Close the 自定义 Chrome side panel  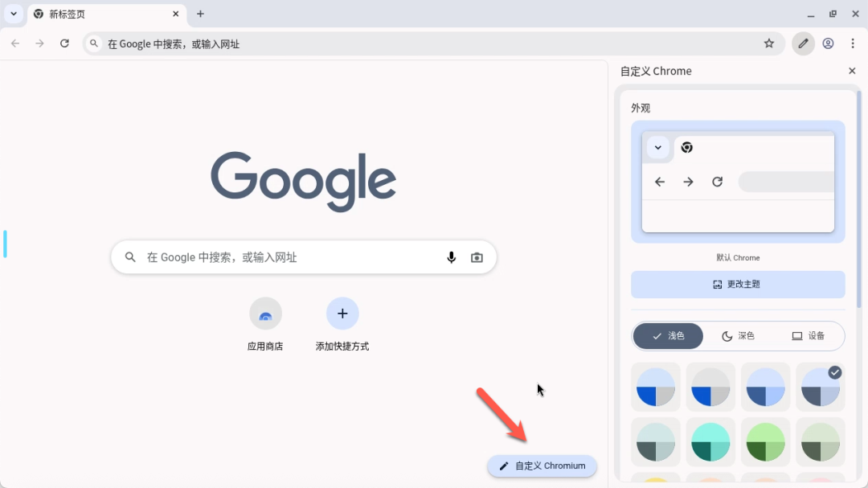tap(852, 71)
